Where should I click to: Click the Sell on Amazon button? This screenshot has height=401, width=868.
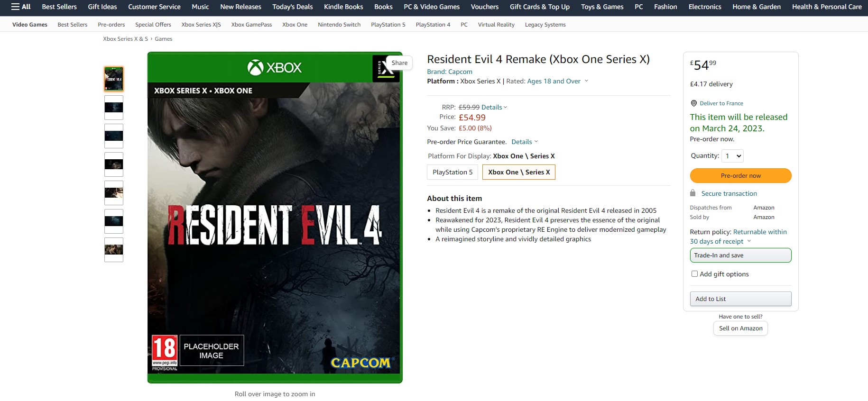(x=740, y=328)
